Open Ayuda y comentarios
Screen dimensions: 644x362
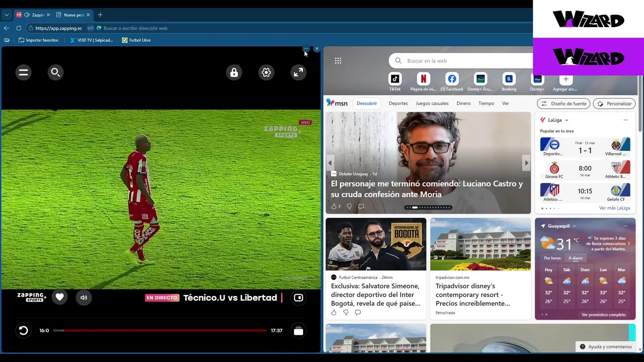tap(605, 347)
